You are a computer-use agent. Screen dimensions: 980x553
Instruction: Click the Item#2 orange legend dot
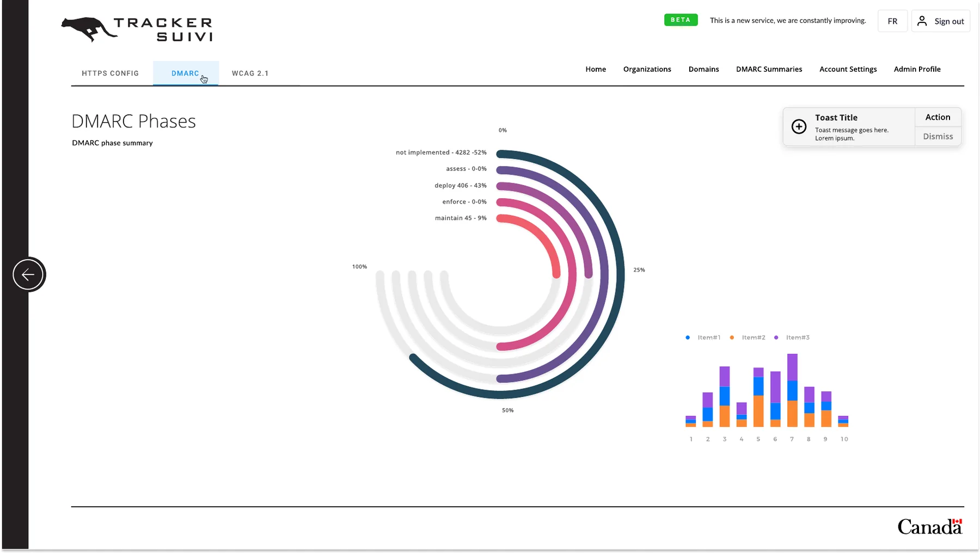[x=732, y=337]
